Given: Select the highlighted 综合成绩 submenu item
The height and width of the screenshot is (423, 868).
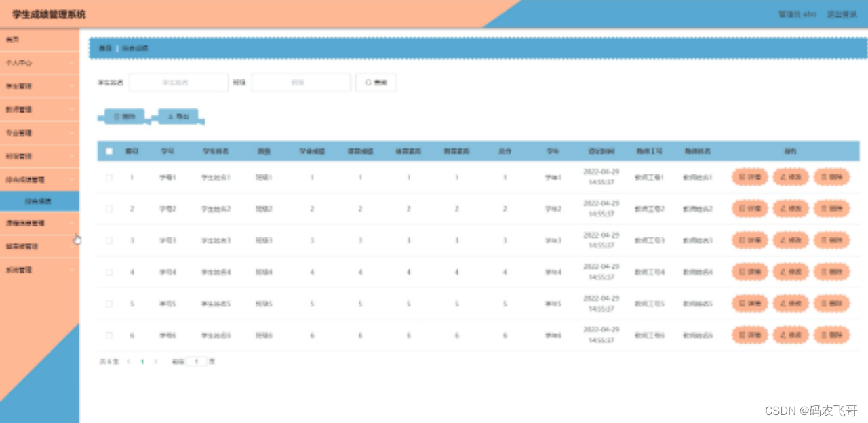Looking at the screenshot, I should (x=39, y=201).
